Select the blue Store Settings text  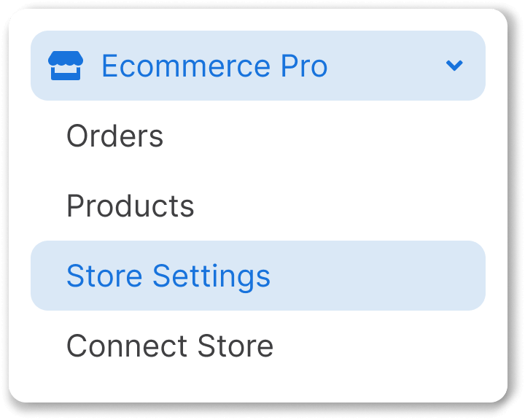[168, 276]
